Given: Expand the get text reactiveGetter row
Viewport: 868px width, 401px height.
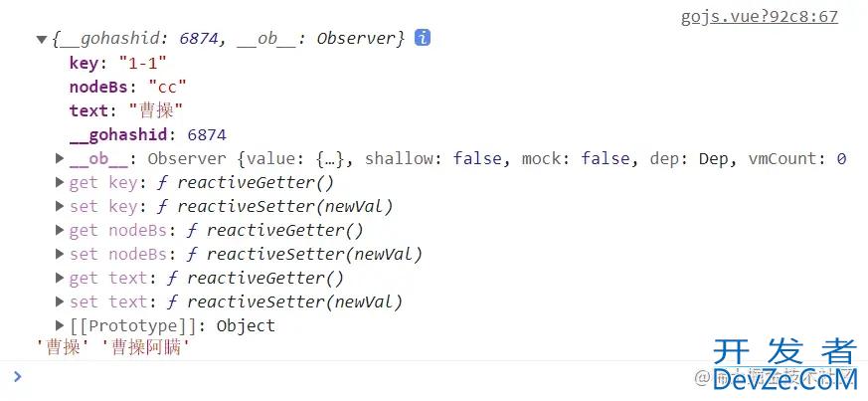Looking at the screenshot, I should pyautogui.click(x=60, y=278).
